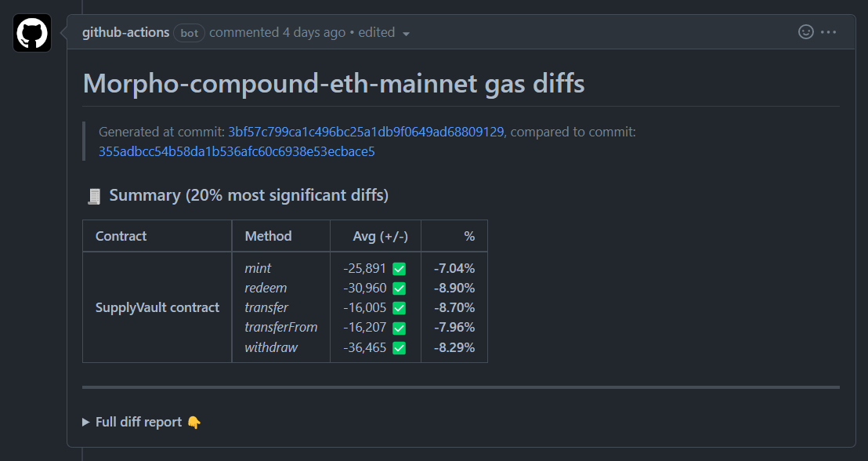868x461 pixels.
Task: Click the pointing-down emoji after Full diff report
Action: point(194,422)
